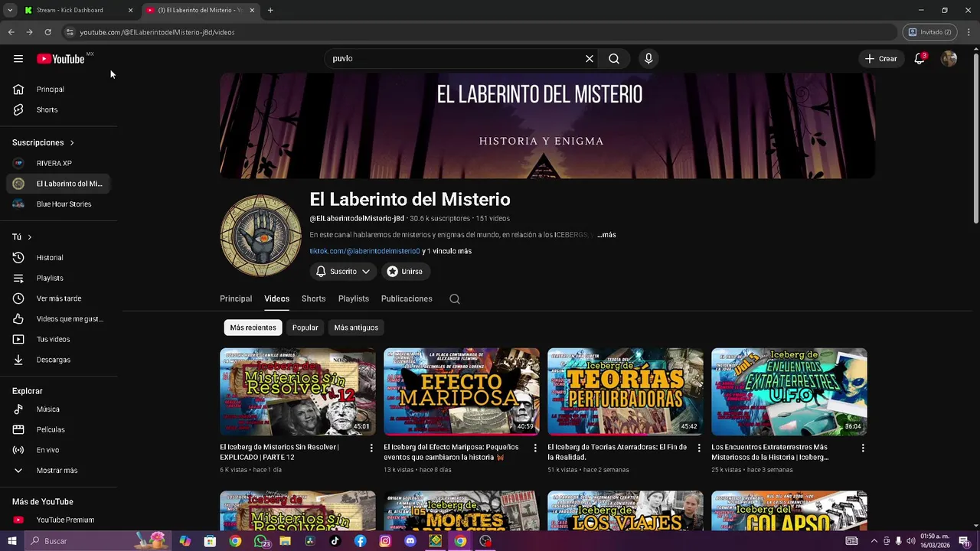Switch to the channel Shorts tab
This screenshot has height=551, width=980.
click(x=313, y=299)
